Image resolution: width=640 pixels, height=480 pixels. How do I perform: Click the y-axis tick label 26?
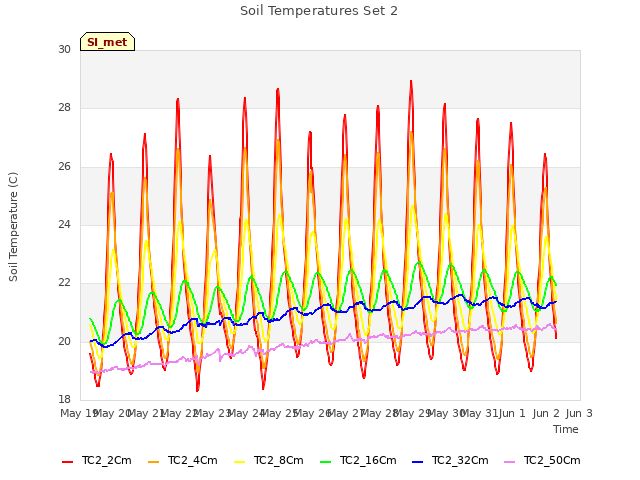tap(64, 167)
